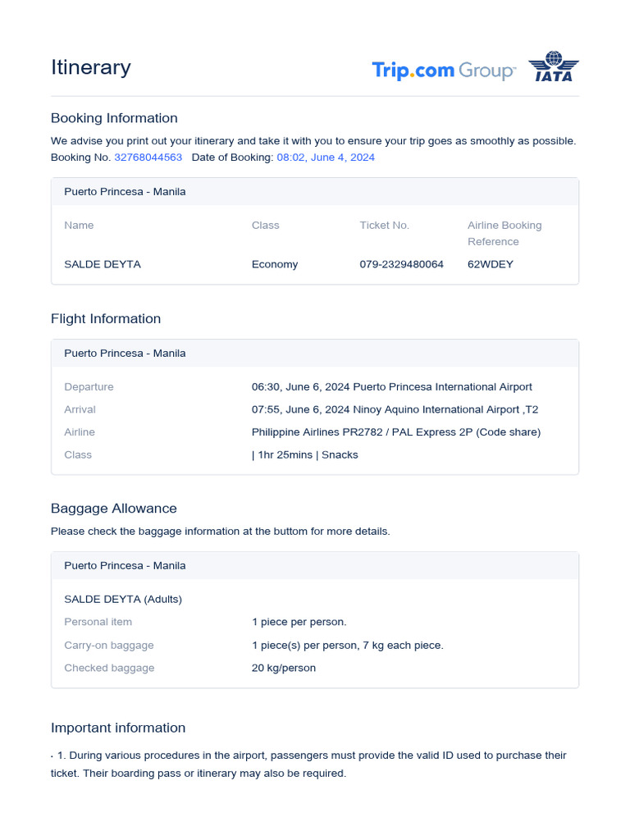Open booking number 32768044563 link
Screen dimensions: 630x840
148,157
